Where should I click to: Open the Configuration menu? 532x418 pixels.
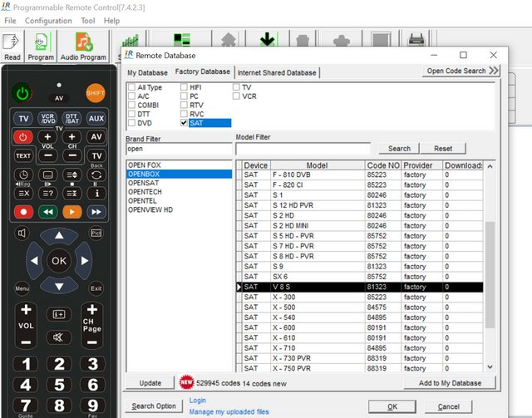(x=48, y=21)
